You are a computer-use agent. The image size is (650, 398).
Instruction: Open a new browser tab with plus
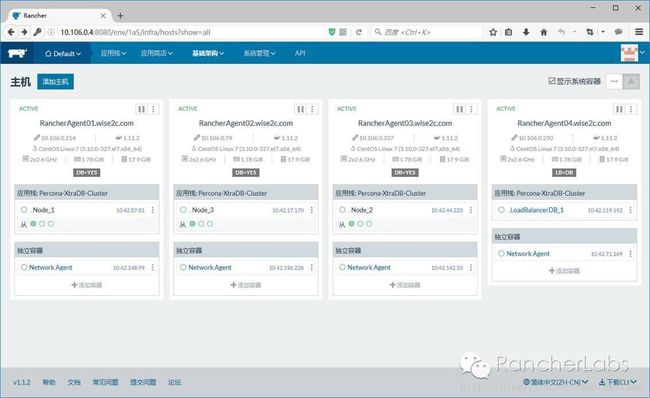[x=120, y=16]
